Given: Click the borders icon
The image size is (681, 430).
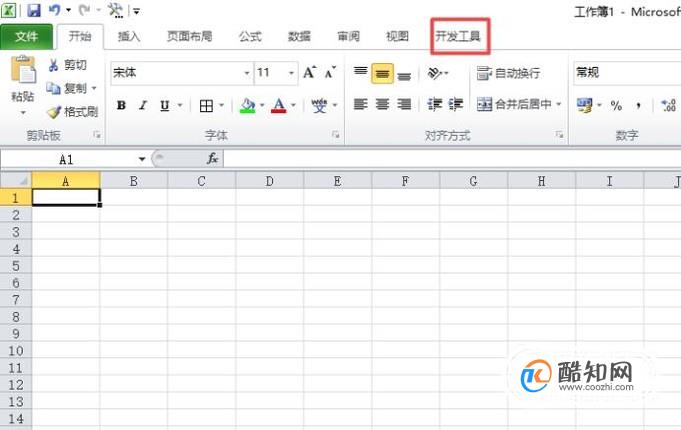Looking at the screenshot, I should [x=206, y=106].
